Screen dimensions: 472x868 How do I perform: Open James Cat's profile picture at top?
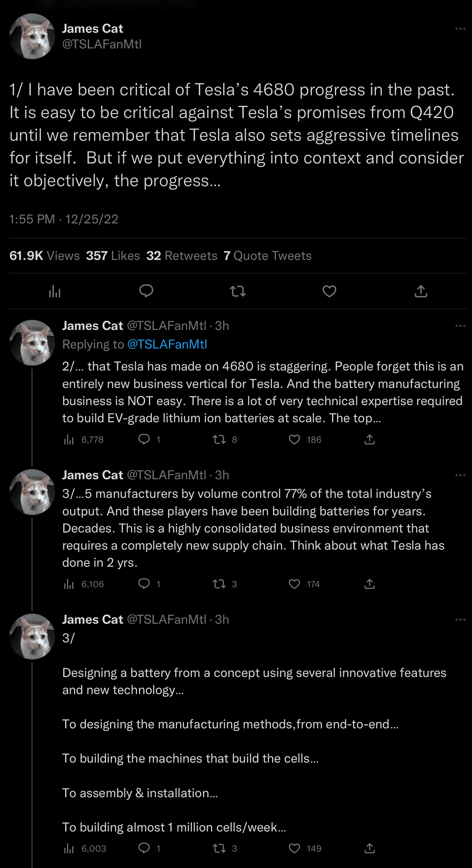click(x=32, y=36)
